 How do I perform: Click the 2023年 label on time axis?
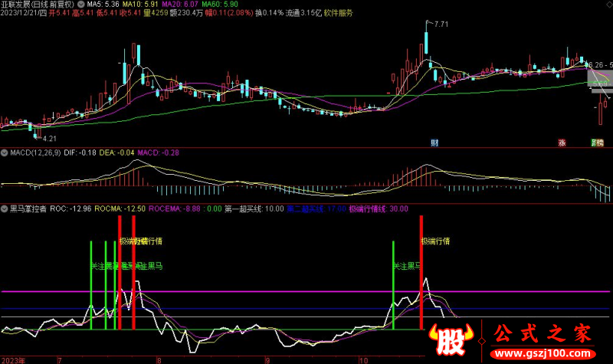(x=15, y=359)
